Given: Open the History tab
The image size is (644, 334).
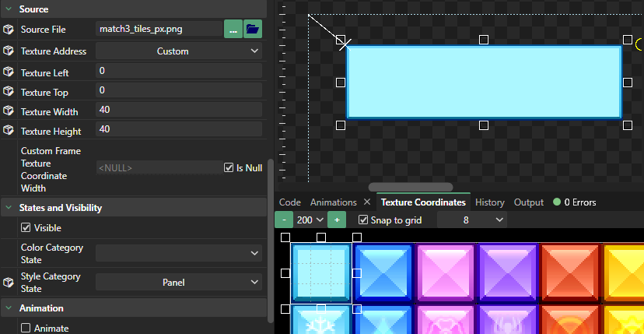Looking at the screenshot, I should 490,202.
